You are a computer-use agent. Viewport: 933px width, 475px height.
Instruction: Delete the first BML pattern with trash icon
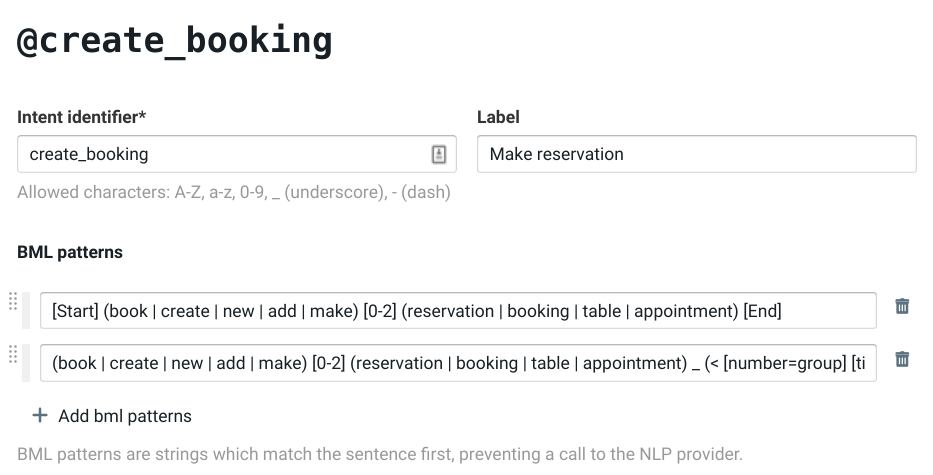[x=902, y=307]
